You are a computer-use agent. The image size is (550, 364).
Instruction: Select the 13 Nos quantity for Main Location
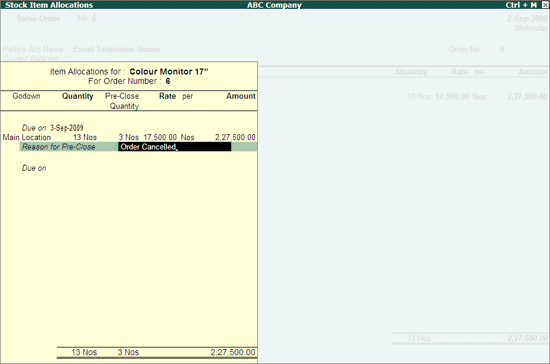[x=85, y=137]
